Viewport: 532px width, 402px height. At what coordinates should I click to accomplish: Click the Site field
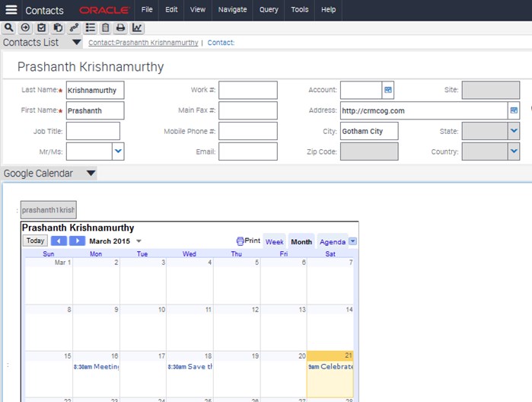490,90
